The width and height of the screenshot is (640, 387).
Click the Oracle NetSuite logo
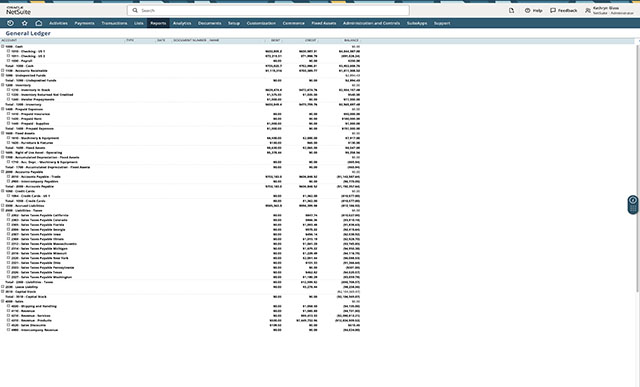pyautogui.click(x=18, y=11)
